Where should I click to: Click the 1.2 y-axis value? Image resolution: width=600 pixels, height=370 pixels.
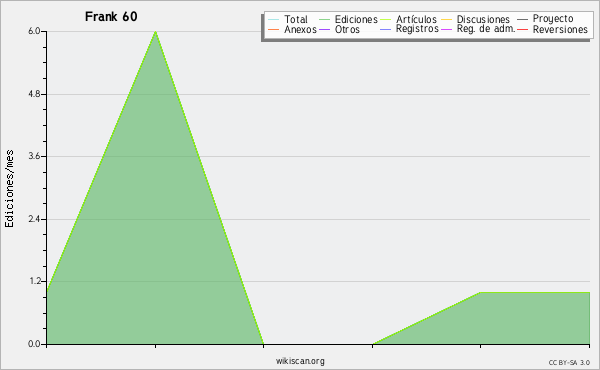(x=34, y=282)
